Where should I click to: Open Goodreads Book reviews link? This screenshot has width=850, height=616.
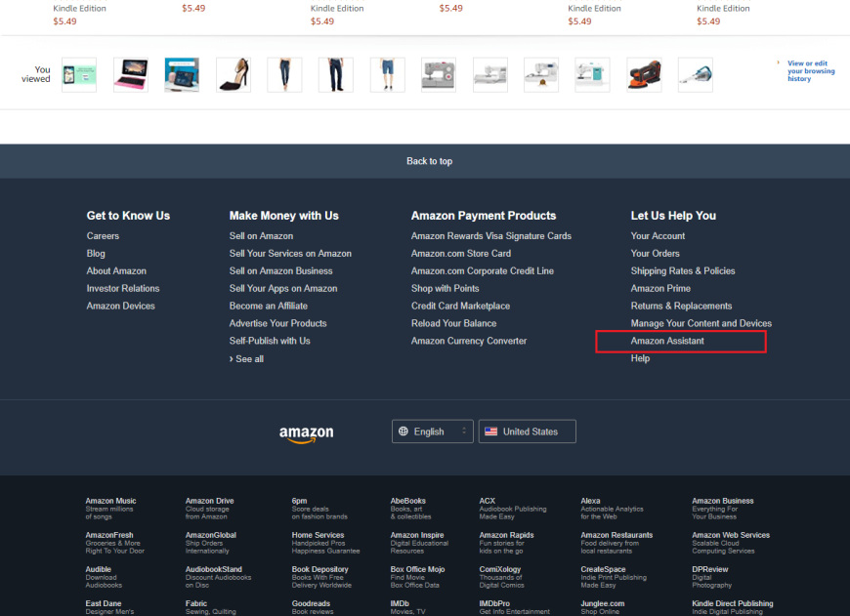click(x=313, y=607)
